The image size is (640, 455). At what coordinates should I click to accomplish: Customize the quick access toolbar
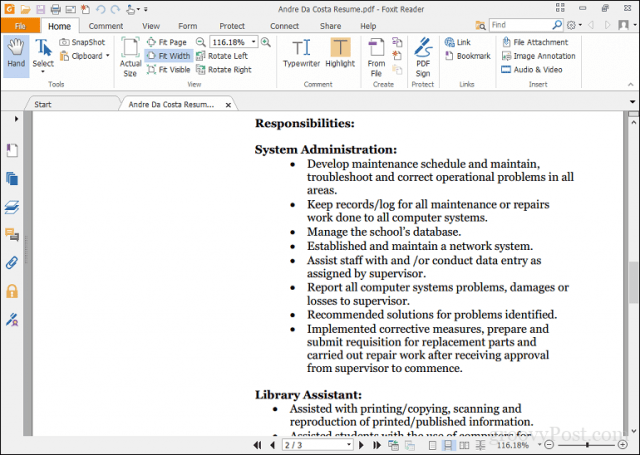(146, 9)
